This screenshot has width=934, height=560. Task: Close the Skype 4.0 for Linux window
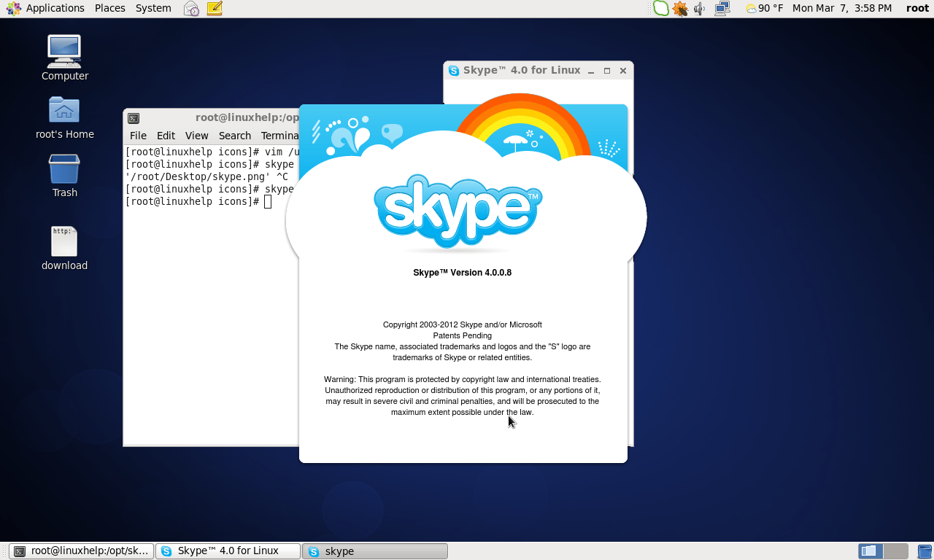pos(623,71)
